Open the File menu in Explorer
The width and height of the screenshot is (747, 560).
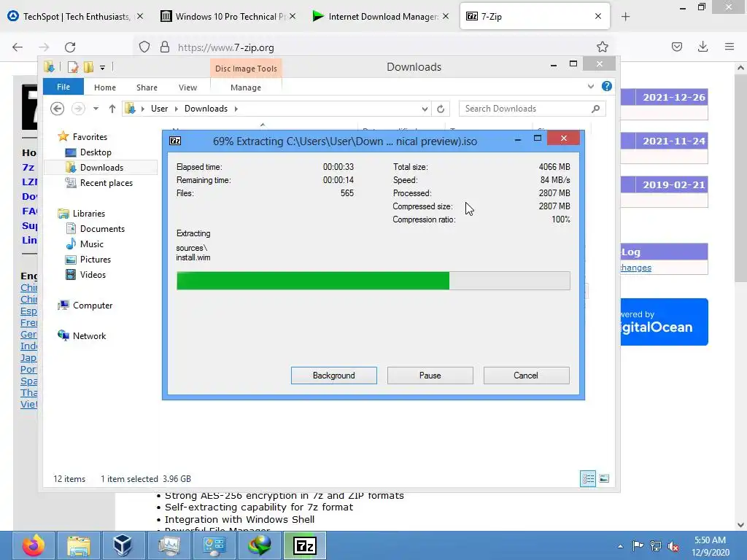(x=63, y=87)
